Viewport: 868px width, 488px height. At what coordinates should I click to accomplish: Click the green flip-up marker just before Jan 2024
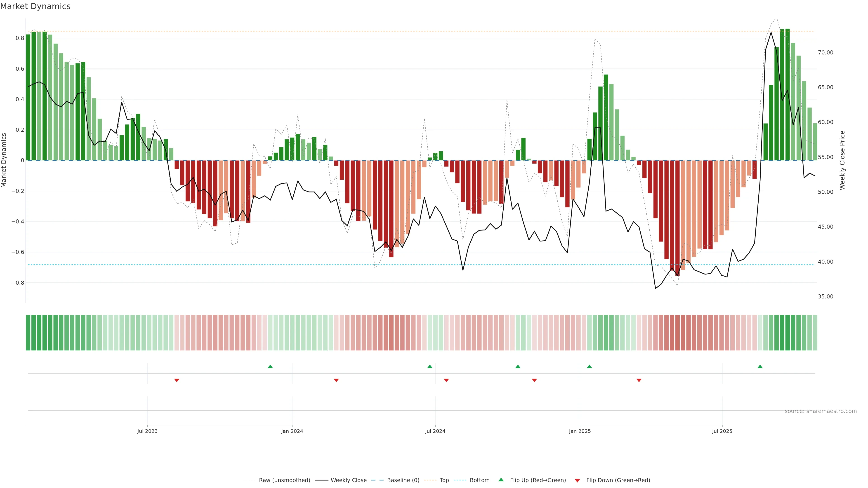(270, 366)
